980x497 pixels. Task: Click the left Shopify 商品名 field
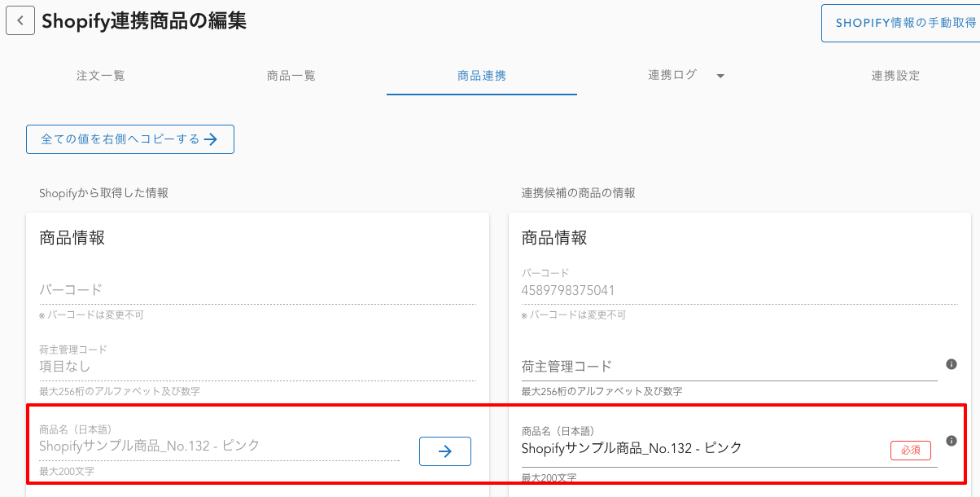(218, 446)
